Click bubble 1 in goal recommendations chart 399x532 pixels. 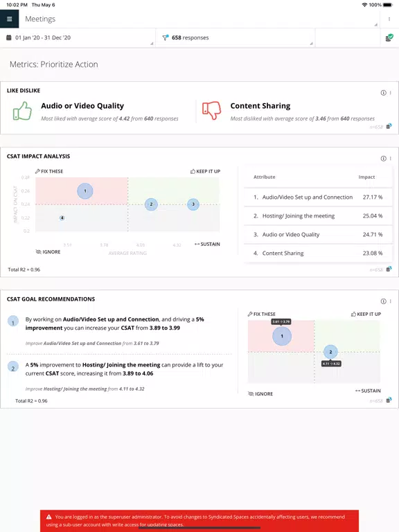pyautogui.click(x=282, y=336)
